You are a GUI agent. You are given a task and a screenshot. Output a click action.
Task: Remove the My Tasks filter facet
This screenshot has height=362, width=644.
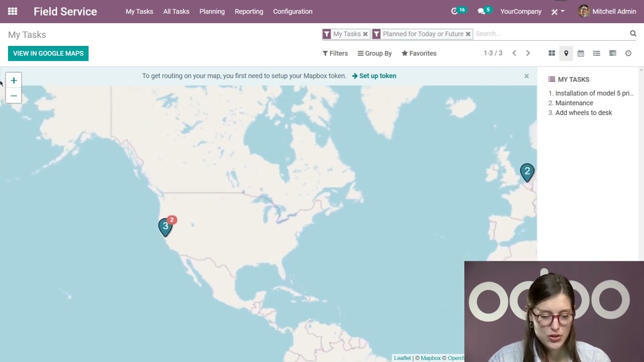(365, 34)
